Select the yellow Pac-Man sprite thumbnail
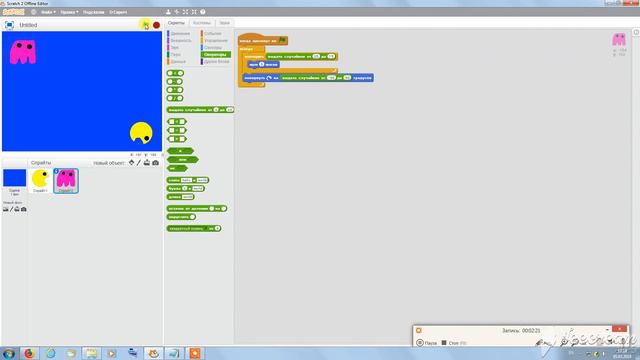640x360 pixels. coord(40,181)
